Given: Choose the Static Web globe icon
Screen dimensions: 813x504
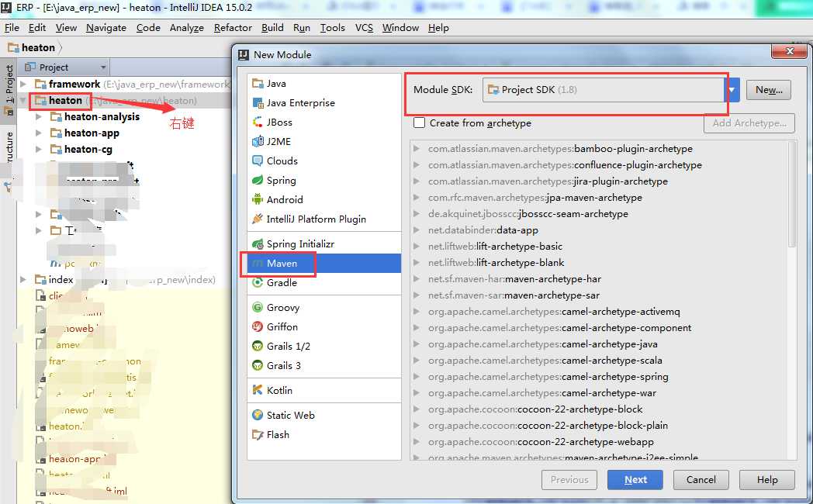Looking at the screenshot, I should 258,415.
